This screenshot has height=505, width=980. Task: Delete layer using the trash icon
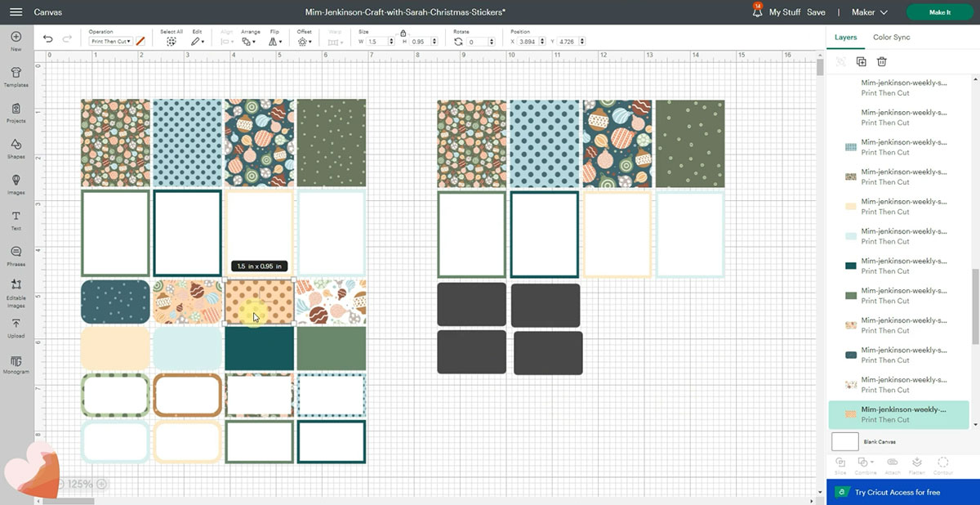click(x=882, y=61)
